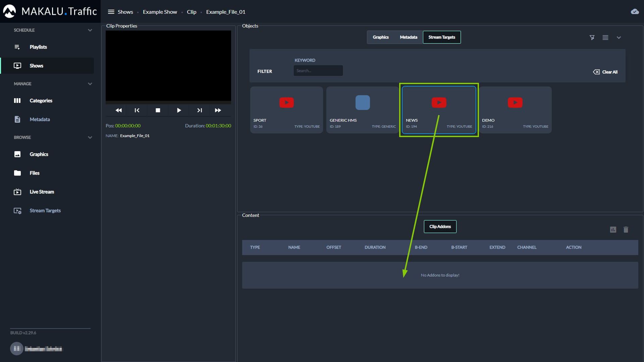Screen dimensions: 644x362
Task: Open the hamburger menu icon
Action: pos(111,12)
